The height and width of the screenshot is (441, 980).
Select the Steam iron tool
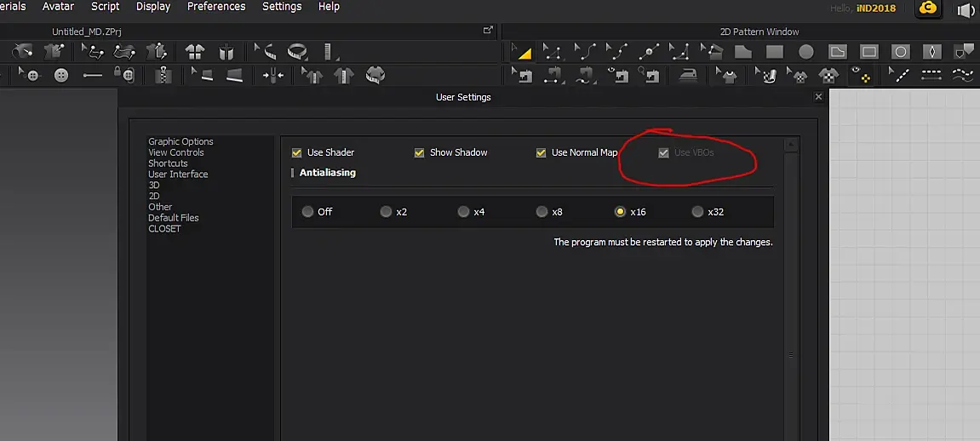688,76
